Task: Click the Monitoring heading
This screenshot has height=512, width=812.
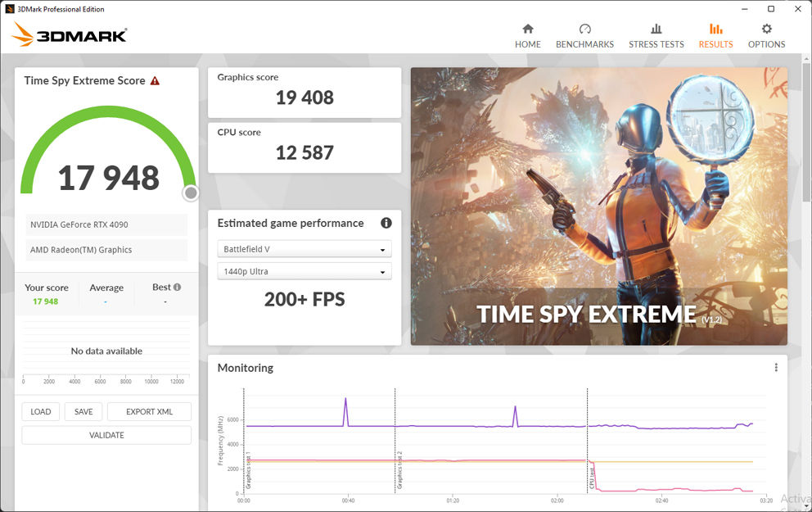Action: [x=246, y=368]
